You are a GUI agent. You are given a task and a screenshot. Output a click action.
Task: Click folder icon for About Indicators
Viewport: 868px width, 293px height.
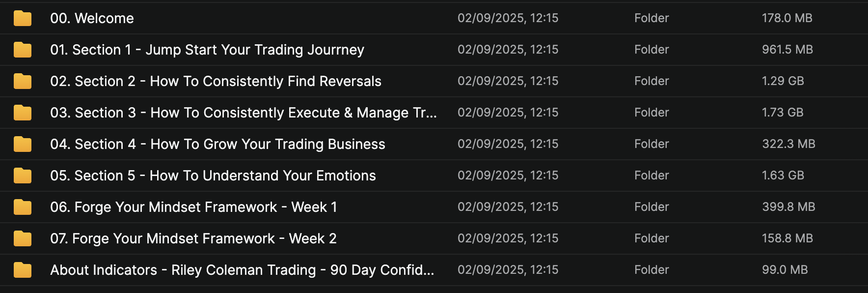click(23, 270)
